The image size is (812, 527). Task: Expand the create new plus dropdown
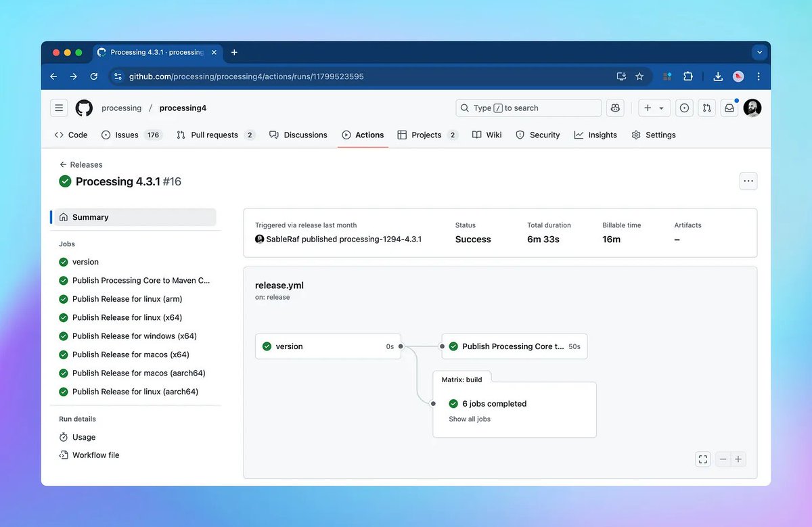click(x=654, y=108)
